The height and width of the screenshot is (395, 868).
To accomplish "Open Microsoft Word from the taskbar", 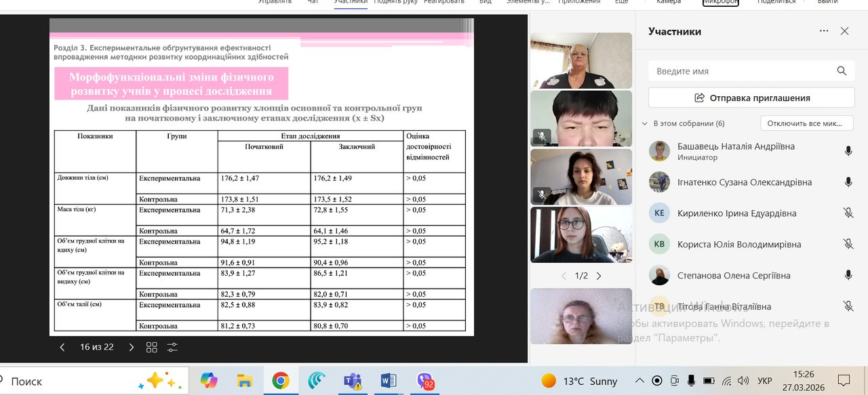I will tap(389, 381).
